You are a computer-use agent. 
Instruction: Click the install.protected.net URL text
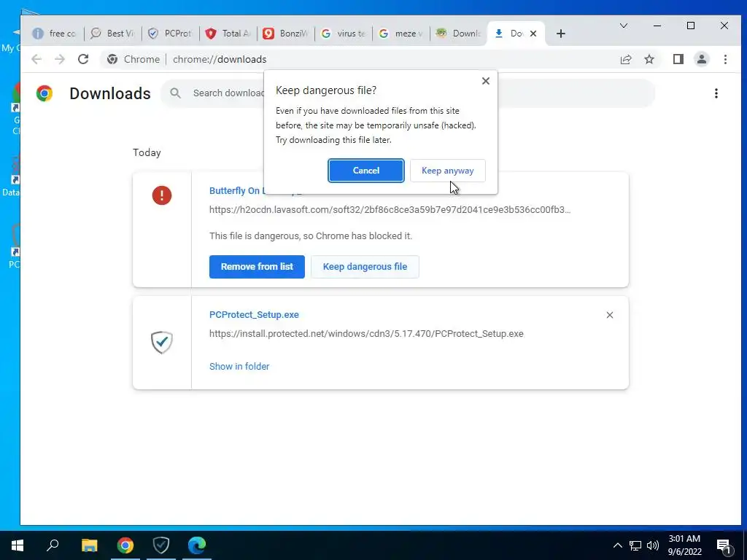(x=366, y=334)
